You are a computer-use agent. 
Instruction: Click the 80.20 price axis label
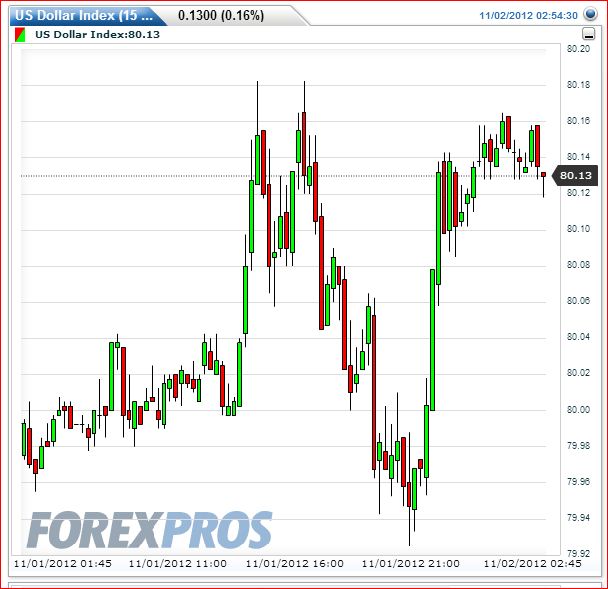tap(578, 48)
